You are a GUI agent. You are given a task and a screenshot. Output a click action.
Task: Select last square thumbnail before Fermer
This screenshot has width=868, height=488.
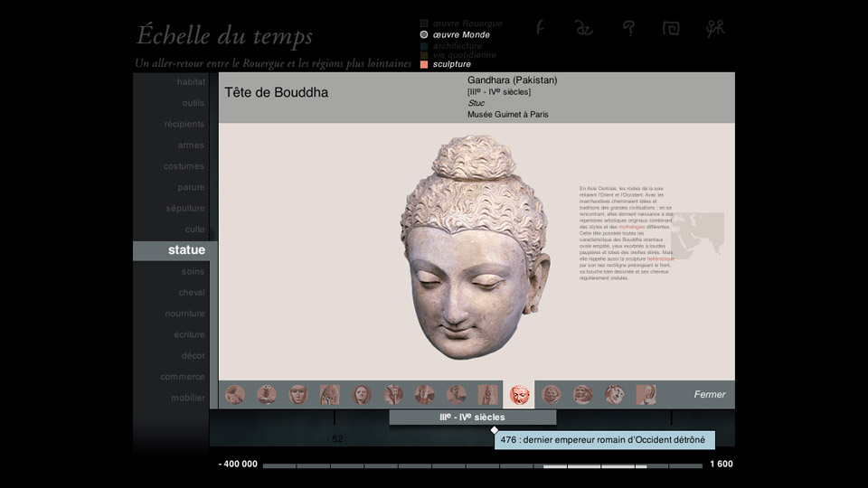click(646, 395)
